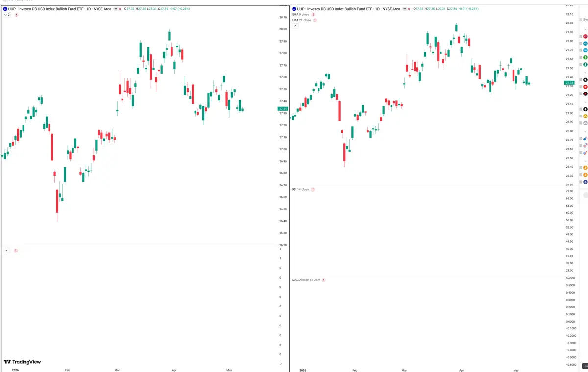Collapse the left chart indicator legend showing 2
The image size is (588, 372).
click(7, 15)
